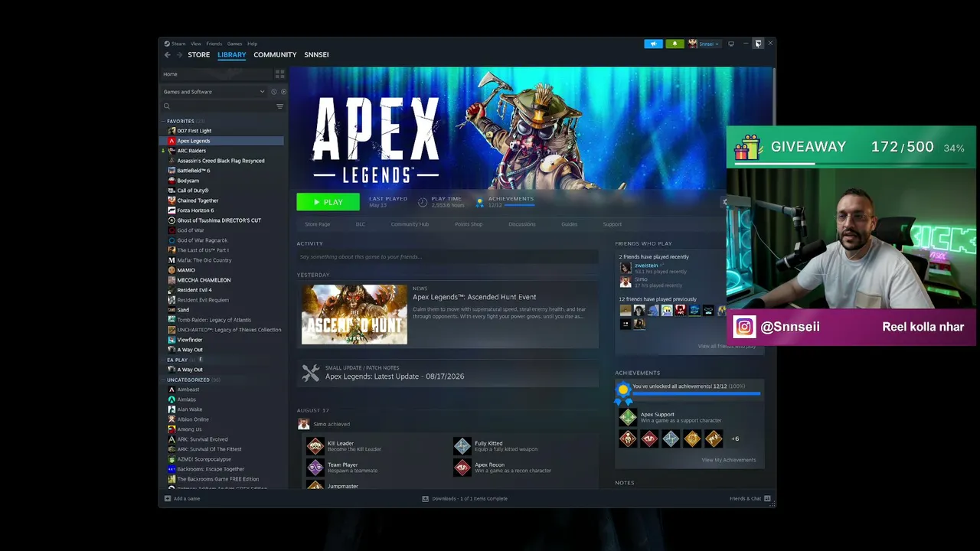980x551 pixels.
Task: Open the green notifications bell button
Action: click(x=675, y=44)
